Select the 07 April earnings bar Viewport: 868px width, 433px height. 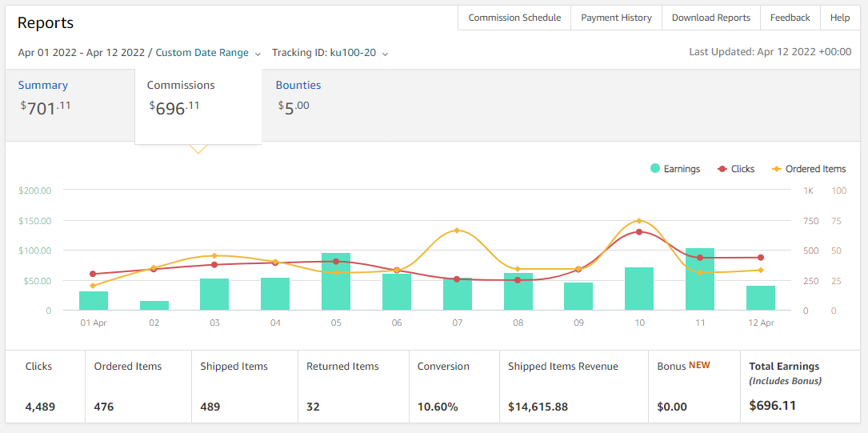point(458,294)
